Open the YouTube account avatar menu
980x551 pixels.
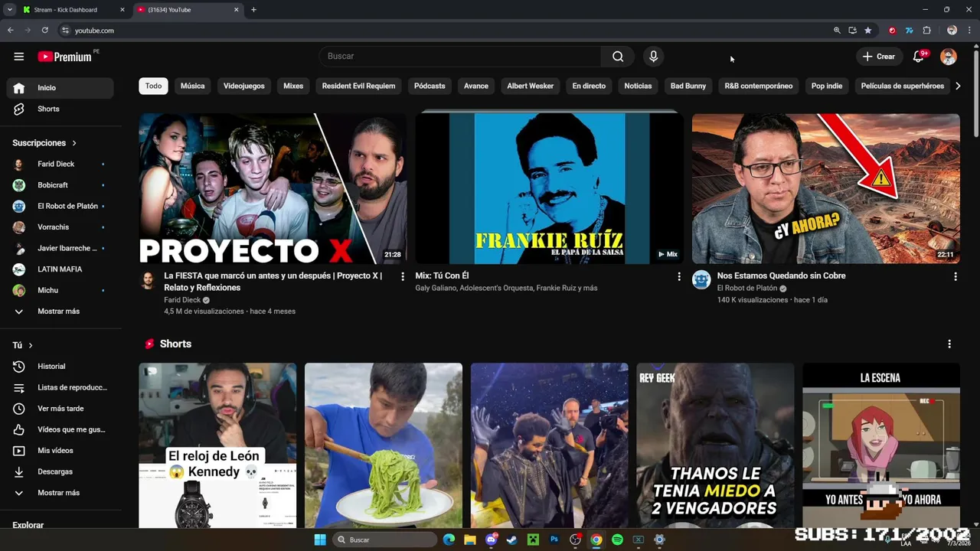click(949, 57)
